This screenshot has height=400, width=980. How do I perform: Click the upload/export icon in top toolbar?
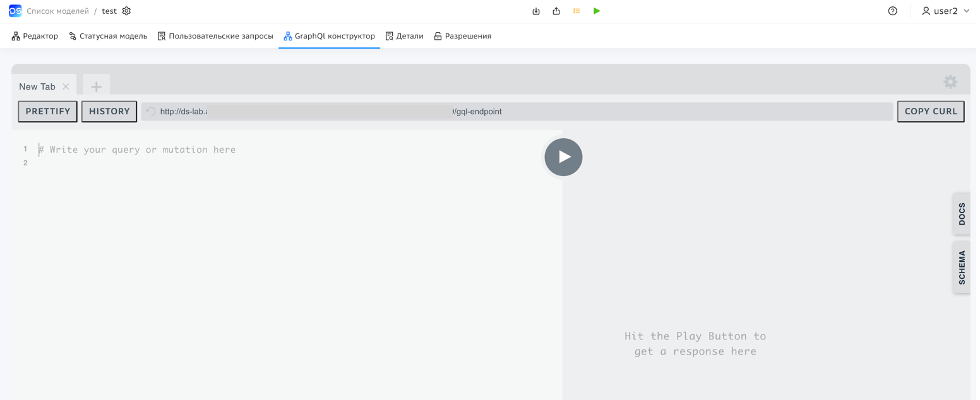click(x=556, y=11)
